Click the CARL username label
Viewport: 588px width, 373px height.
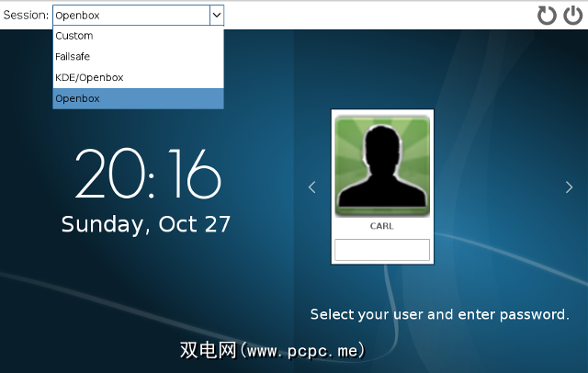381,226
